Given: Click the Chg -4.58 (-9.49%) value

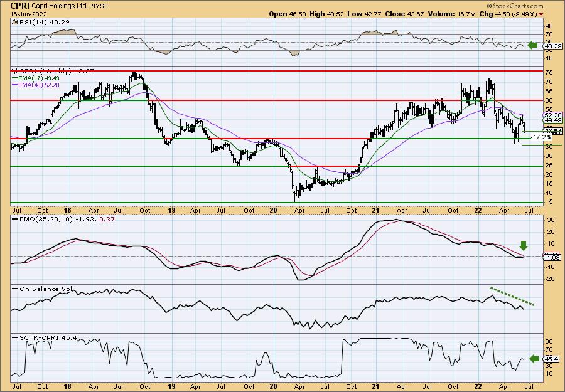Looking at the screenshot, I should [508, 14].
